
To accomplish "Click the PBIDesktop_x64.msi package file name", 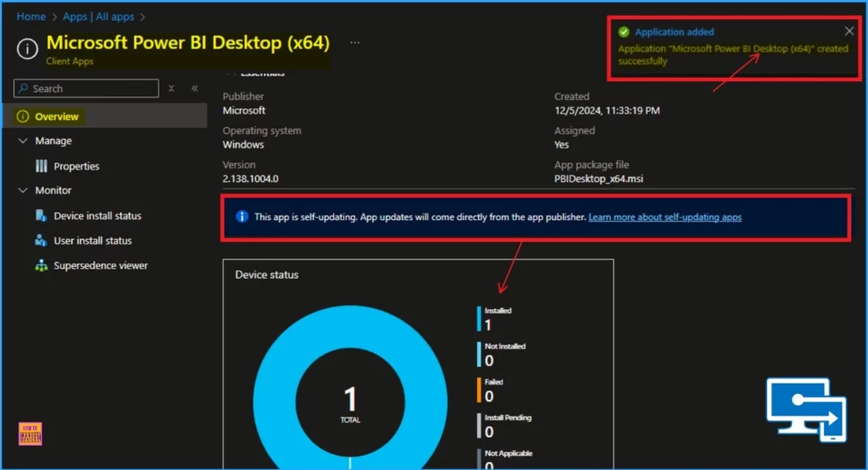I will [x=598, y=179].
